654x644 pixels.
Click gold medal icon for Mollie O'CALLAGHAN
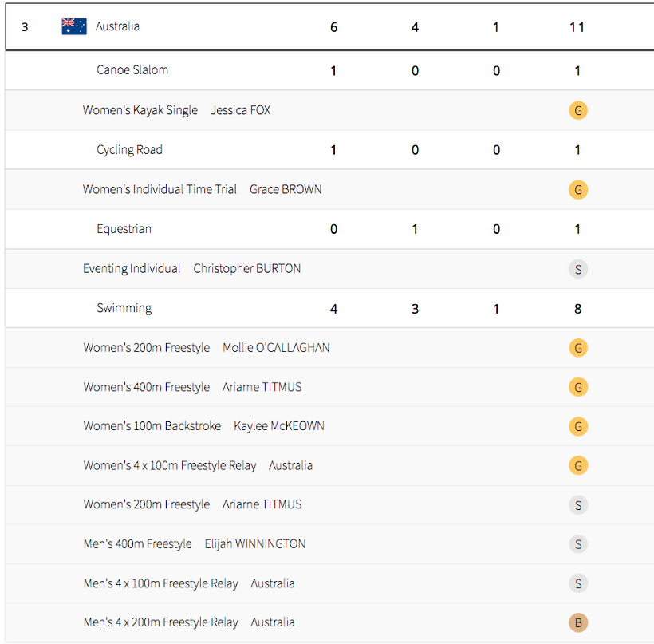tap(578, 348)
